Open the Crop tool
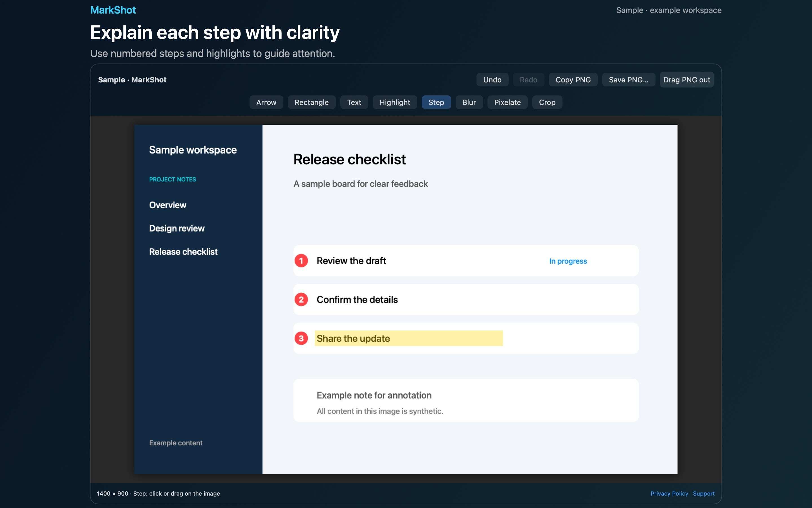This screenshot has width=812, height=508. coord(547,102)
